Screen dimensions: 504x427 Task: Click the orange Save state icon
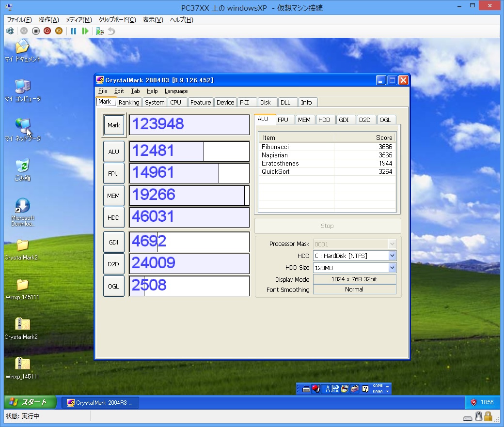pyautogui.click(x=59, y=31)
